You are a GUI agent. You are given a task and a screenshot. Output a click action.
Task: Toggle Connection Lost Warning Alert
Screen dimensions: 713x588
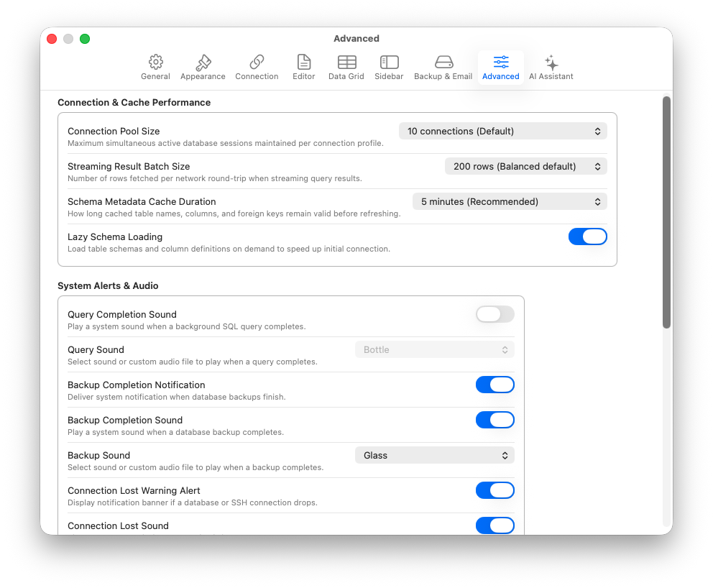point(495,490)
